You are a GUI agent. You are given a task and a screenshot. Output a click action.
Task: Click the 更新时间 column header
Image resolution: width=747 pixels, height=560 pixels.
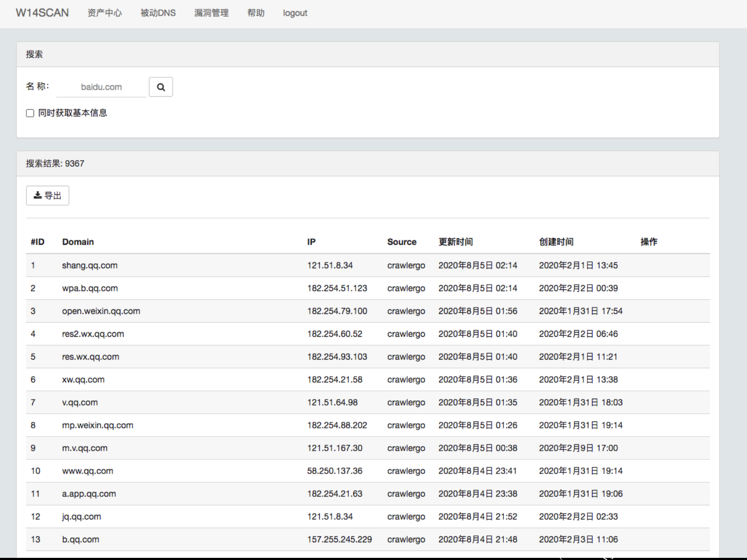(x=456, y=242)
